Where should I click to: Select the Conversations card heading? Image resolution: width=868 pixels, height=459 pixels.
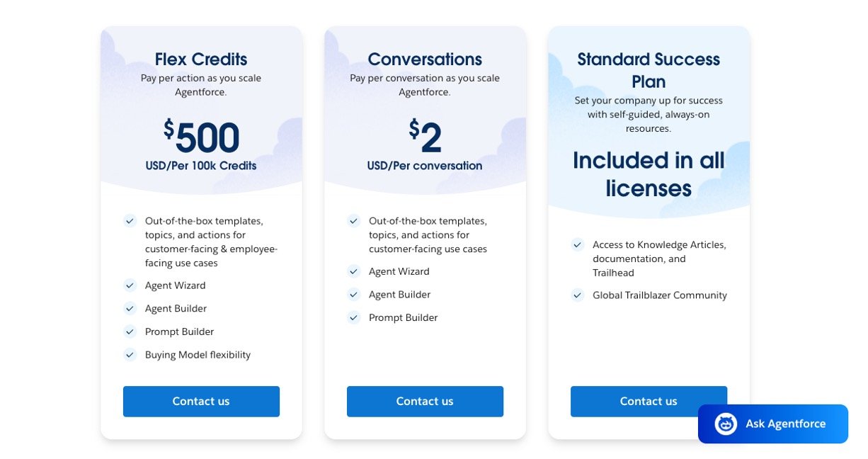(x=425, y=59)
